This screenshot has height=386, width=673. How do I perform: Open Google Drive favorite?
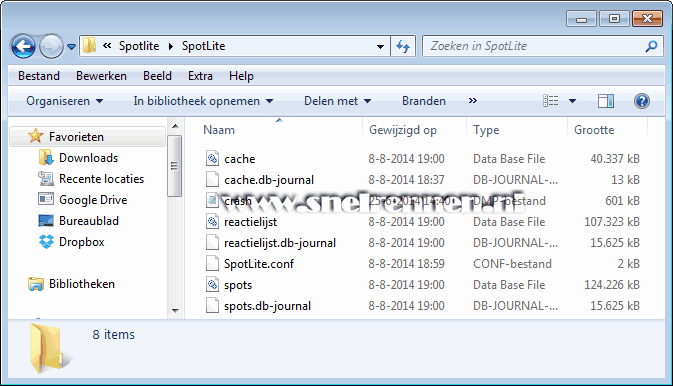[x=93, y=200]
